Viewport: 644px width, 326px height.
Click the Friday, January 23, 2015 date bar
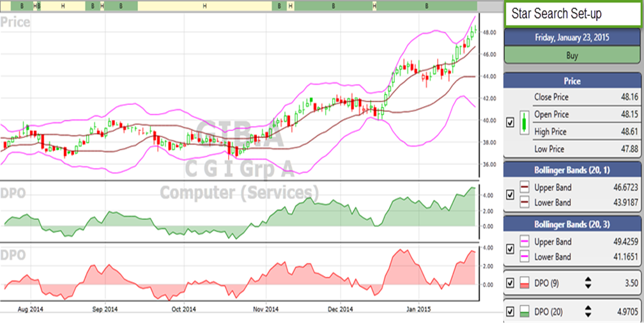pyautogui.click(x=572, y=38)
